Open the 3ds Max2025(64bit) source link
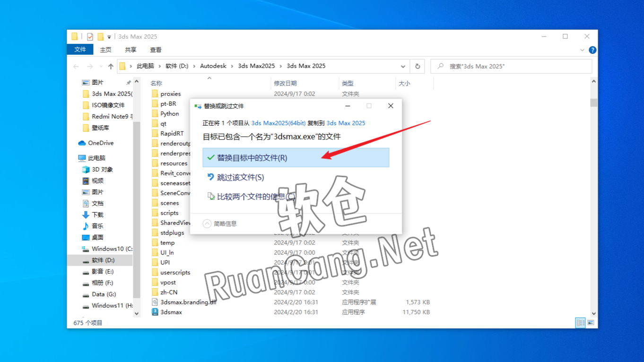 coord(278,123)
